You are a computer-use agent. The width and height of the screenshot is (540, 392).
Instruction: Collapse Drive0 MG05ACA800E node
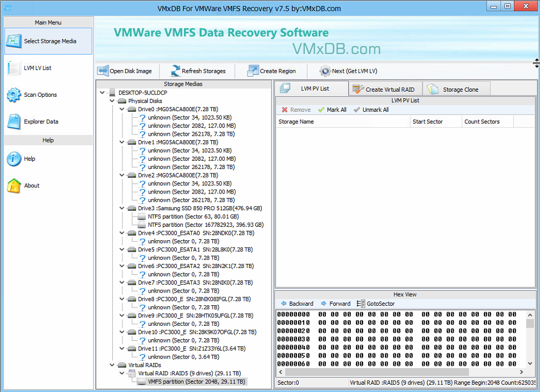click(x=122, y=109)
